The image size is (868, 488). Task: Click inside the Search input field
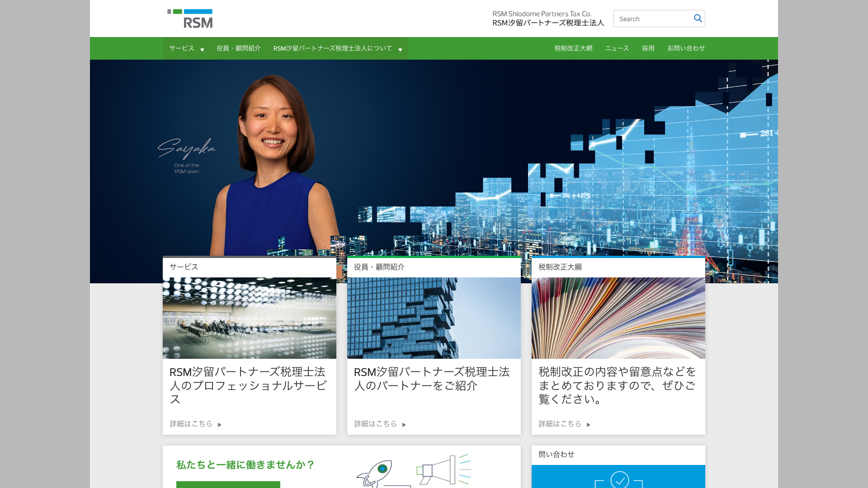pos(652,19)
